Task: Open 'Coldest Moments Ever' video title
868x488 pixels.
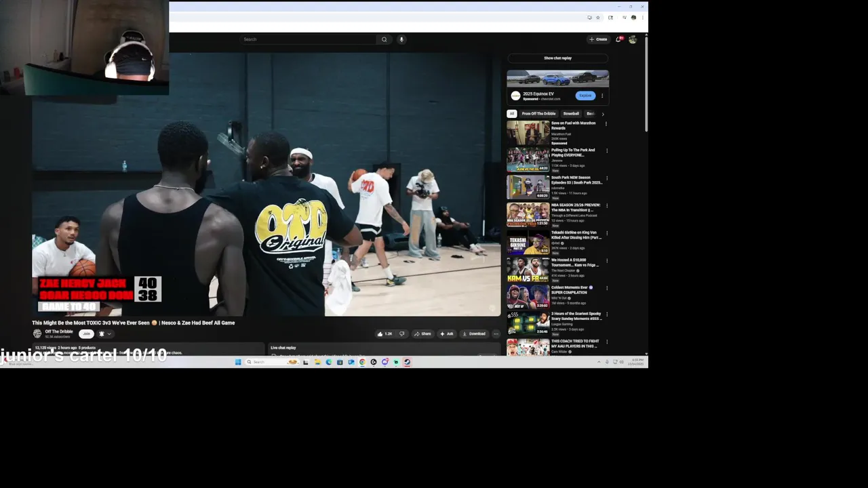Action: [572, 289]
